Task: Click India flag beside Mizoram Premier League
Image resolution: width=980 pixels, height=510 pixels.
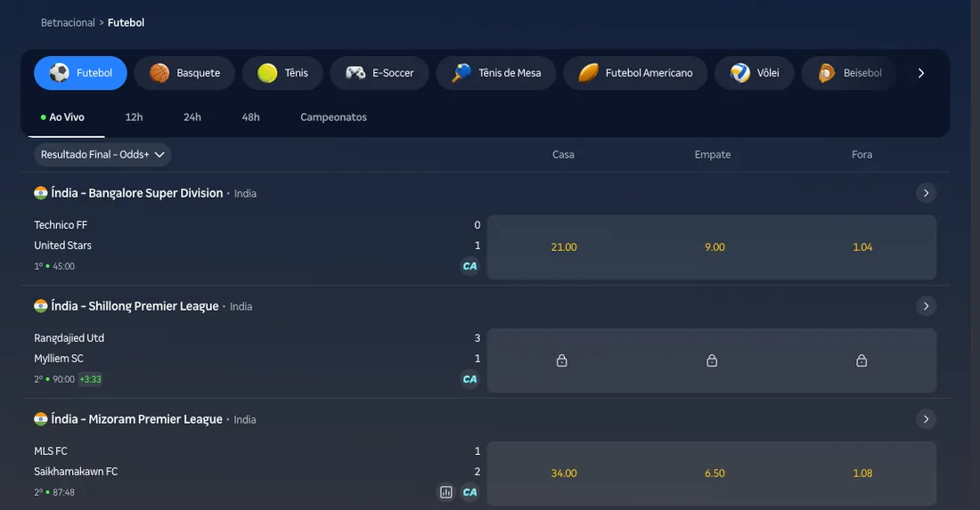Action: coord(41,419)
